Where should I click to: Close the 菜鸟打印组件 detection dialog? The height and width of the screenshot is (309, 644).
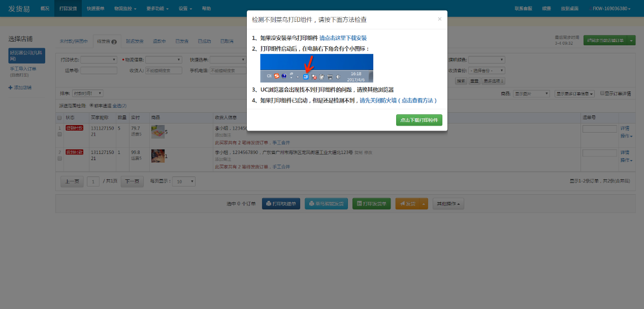(439, 19)
